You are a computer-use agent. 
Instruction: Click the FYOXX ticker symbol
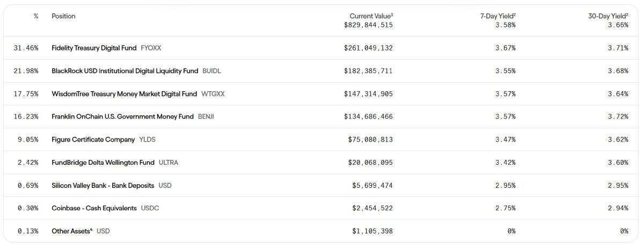click(151, 48)
